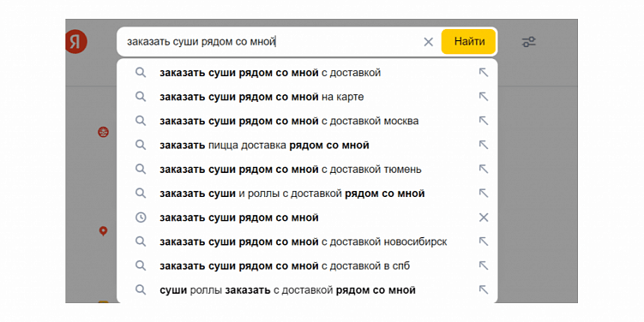This screenshot has width=644, height=322.
Task: Select suggestion 'заказать пицца доставка рядом со мной'
Action: click(307, 146)
